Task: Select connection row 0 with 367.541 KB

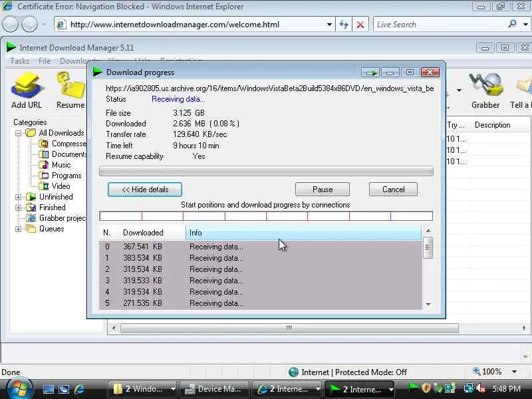Action: [261, 247]
